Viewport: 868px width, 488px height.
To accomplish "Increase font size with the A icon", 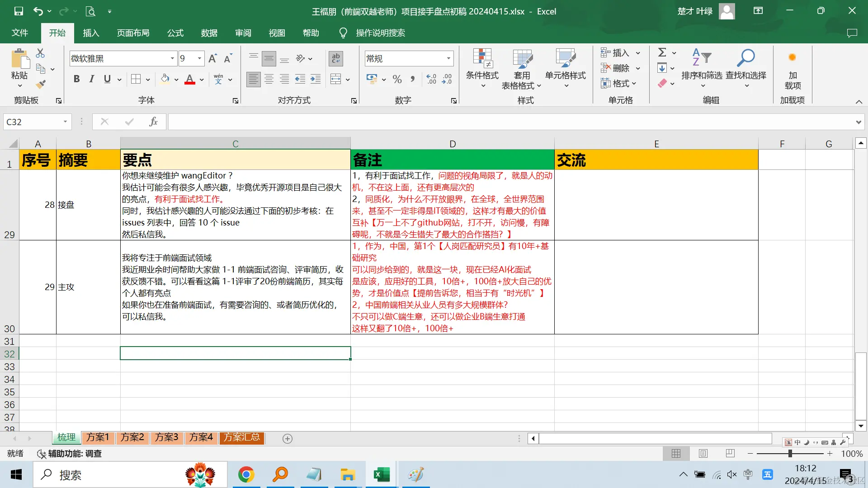I will click(x=212, y=58).
